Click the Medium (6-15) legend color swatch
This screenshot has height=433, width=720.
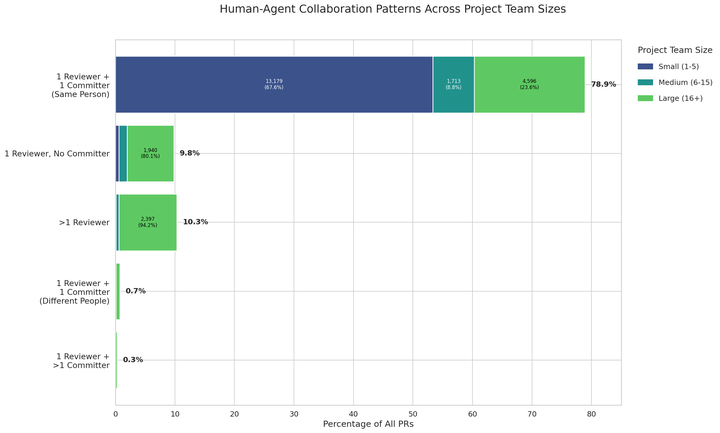tap(645, 82)
